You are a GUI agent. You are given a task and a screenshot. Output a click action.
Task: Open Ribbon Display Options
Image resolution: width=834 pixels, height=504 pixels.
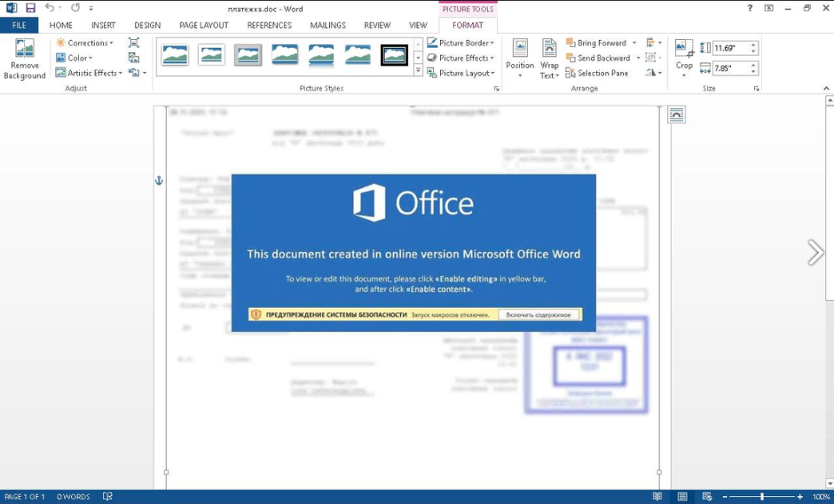point(768,8)
